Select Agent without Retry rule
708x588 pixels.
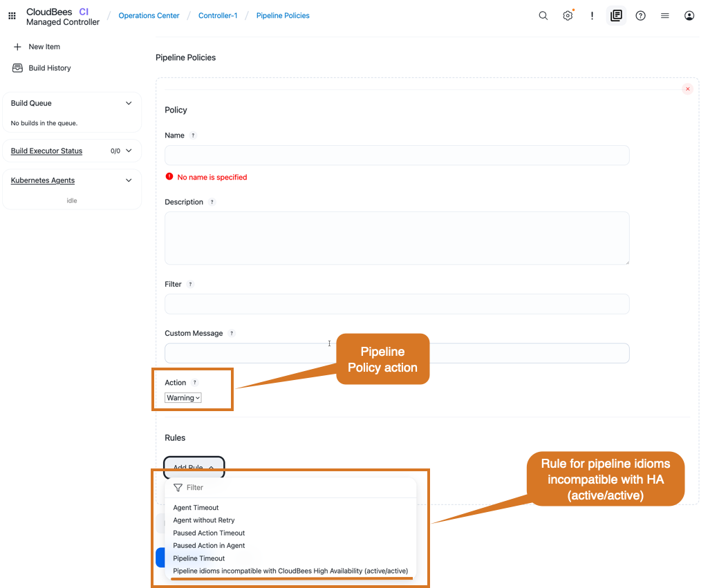click(204, 520)
